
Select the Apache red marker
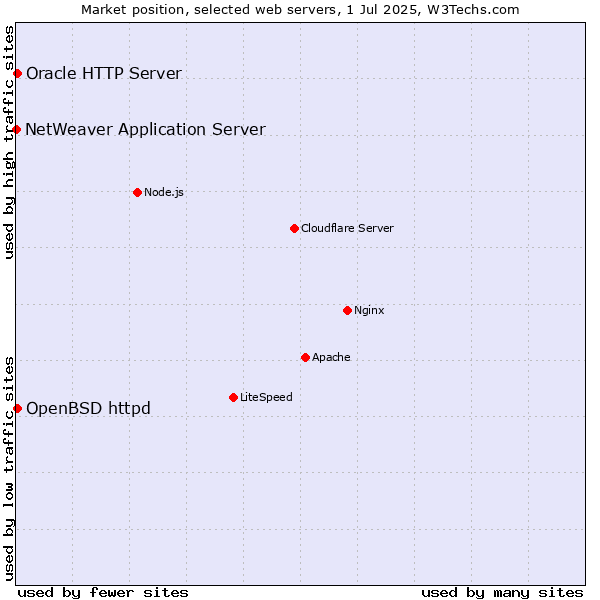pyautogui.click(x=305, y=357)
